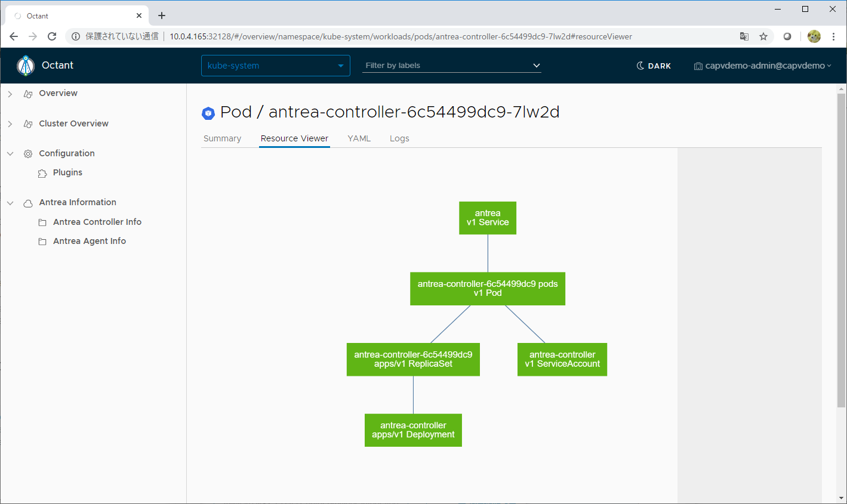847x504 pixels.
Task: Click the browser address bar URL
Action: [x=401, y=36]
